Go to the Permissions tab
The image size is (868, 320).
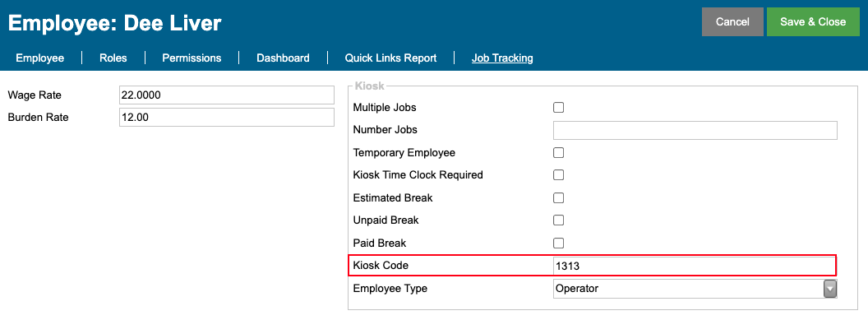click(192, 58)
